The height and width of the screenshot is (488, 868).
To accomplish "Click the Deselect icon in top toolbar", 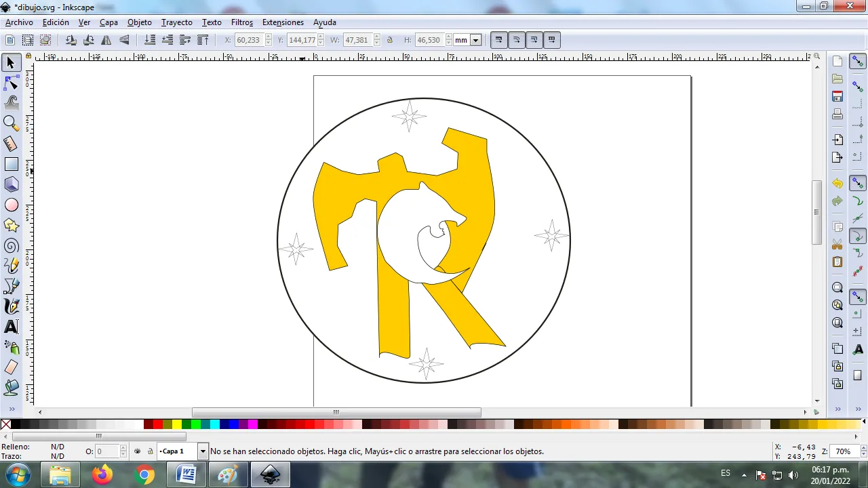I will pos(45,40).
